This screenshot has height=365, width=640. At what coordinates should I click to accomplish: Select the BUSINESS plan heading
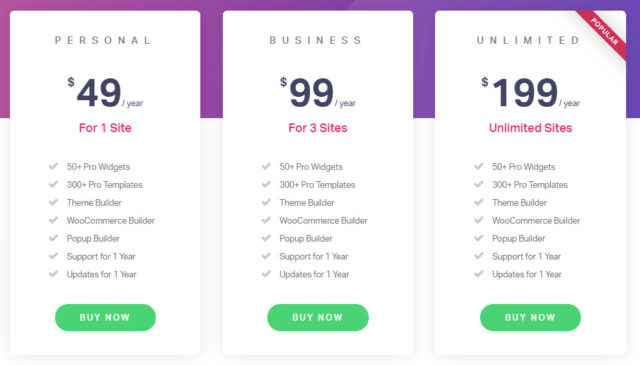[316, 40]
